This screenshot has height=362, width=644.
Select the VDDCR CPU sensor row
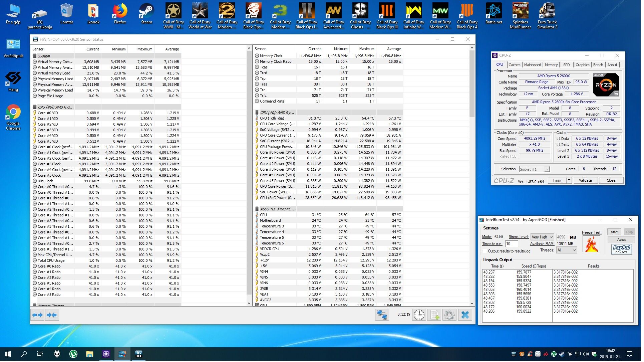(330, 250)
